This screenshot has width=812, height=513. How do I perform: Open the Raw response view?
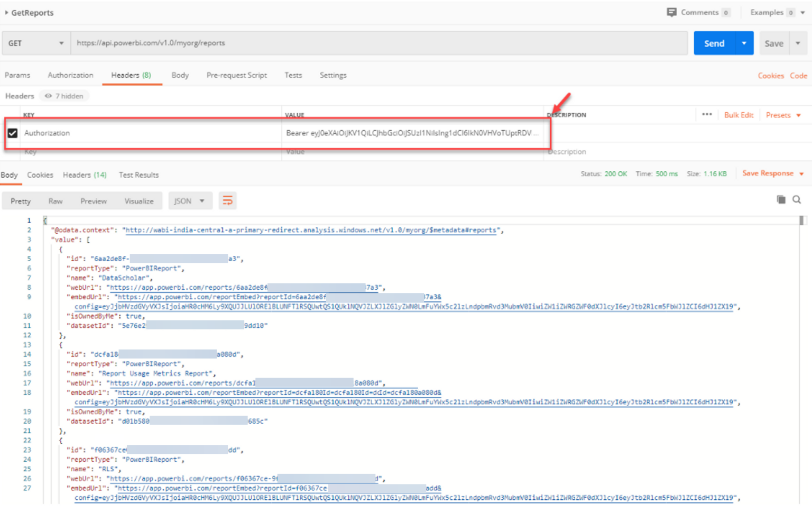click(x=55, y=201)
